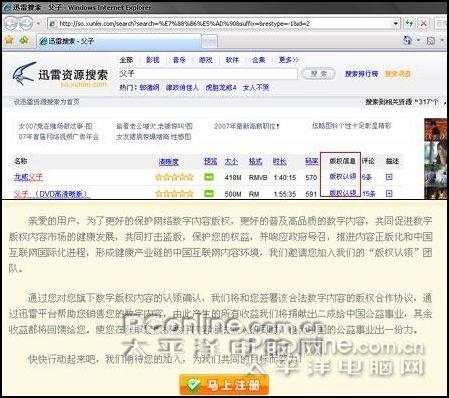This screenshot has height=398, width=449.
Task: Sort results by 大小 column
Action: [231, 161]
